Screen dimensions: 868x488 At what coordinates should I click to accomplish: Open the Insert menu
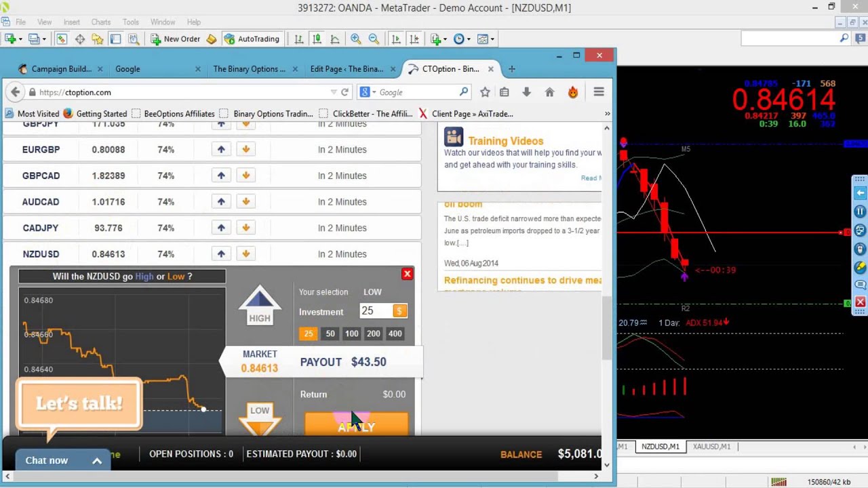(71, 22)
